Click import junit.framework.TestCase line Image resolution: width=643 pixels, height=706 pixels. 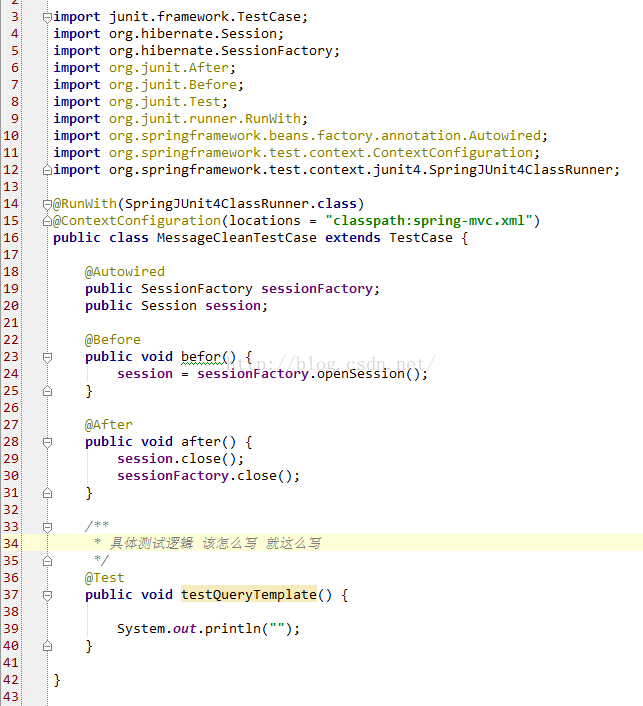[181, 17]
